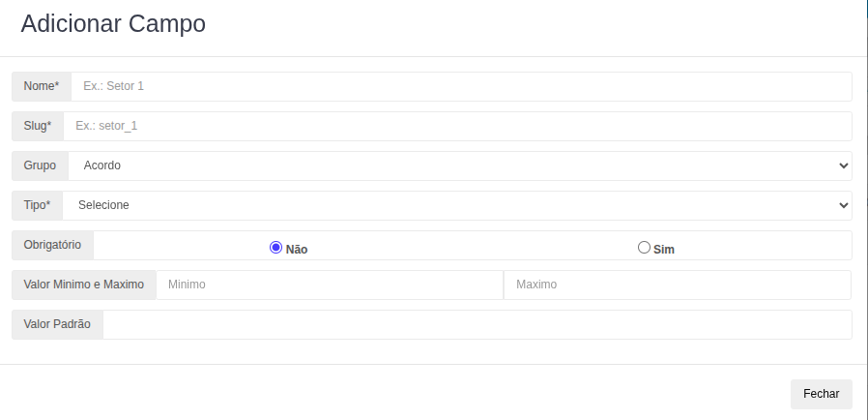Click the Nome* field label
Screen dimensions: 868x420
pos(42,86)
